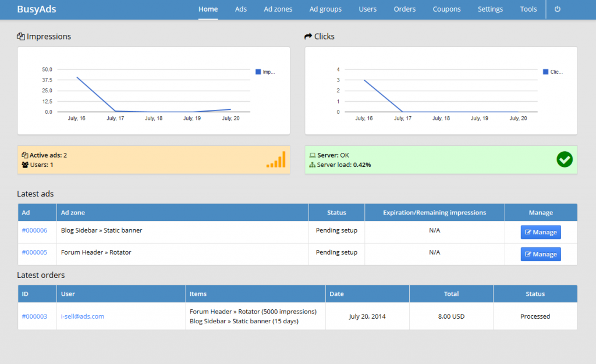
Task: Manage ad #000006 using its button
Action: point(541,232)
